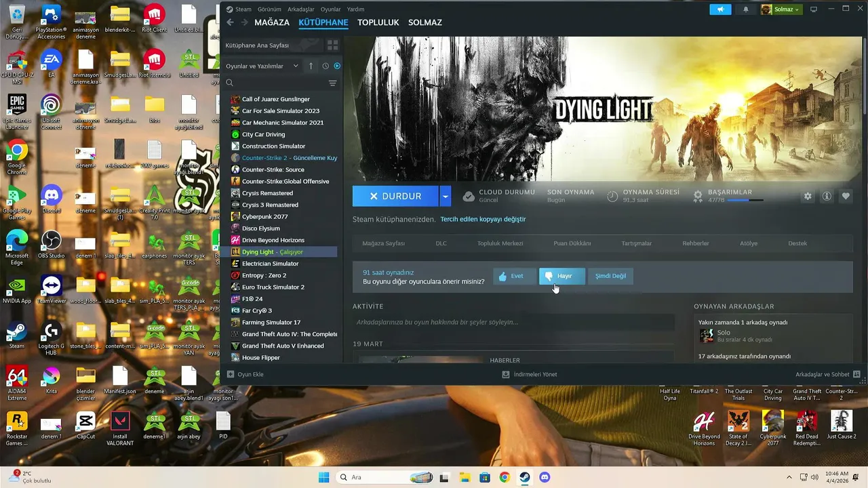Click the Cloud Durumu status icon

(x=469, y=196)
